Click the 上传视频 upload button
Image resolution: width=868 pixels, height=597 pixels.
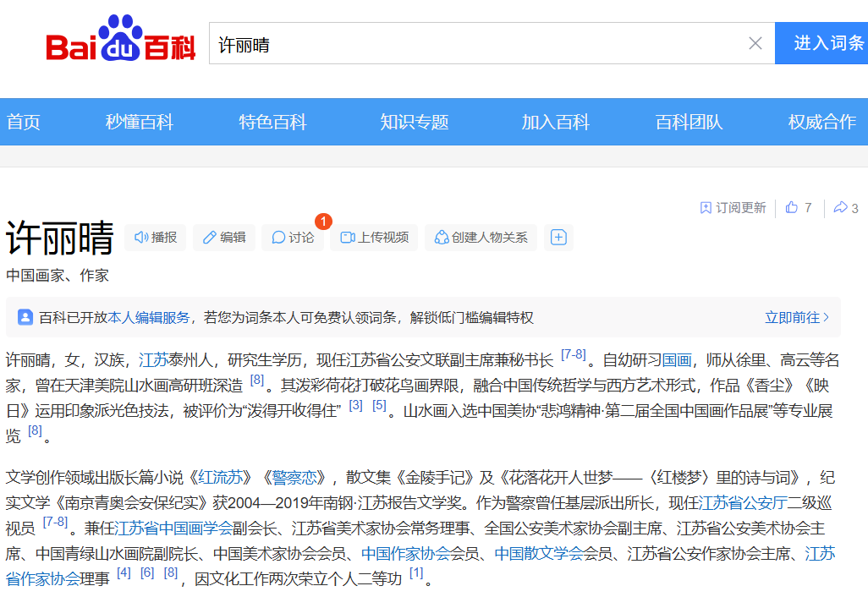click(374, 238)
